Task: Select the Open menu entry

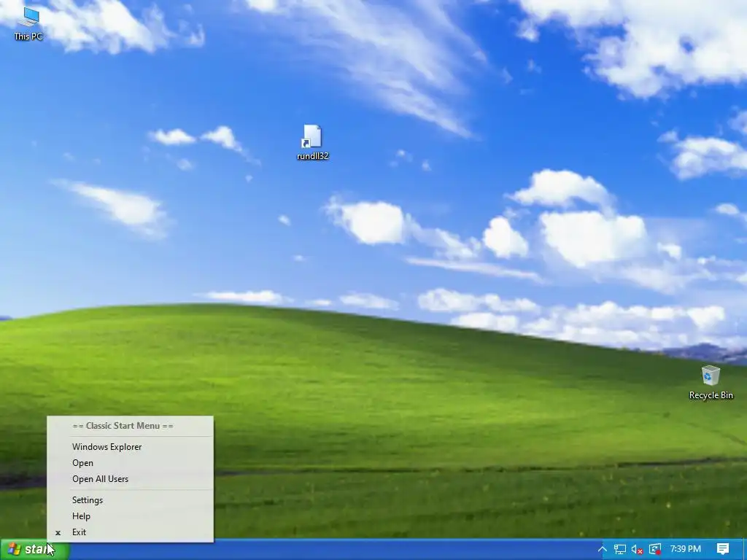Action: pos(130,463)
